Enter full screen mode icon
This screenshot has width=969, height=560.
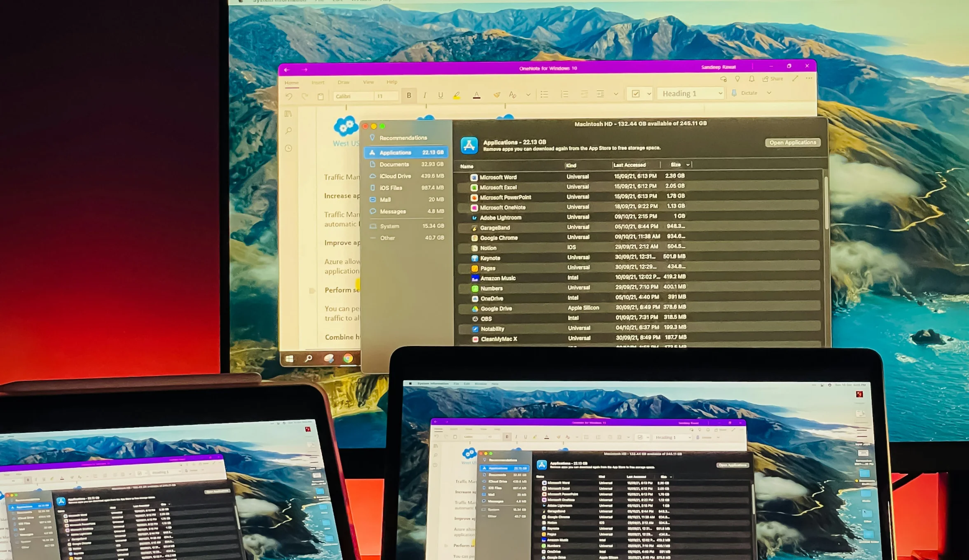coord(795,78)
